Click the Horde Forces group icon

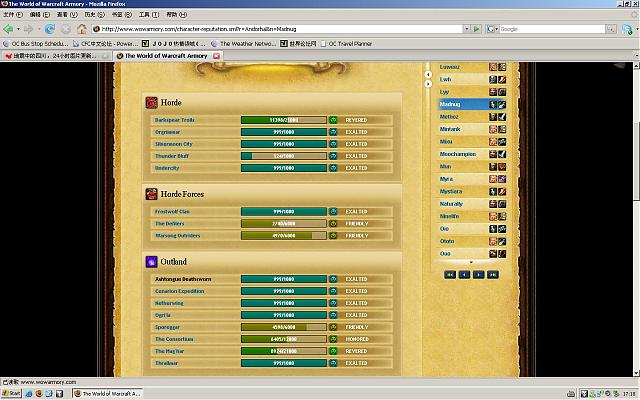click(151, 194)
